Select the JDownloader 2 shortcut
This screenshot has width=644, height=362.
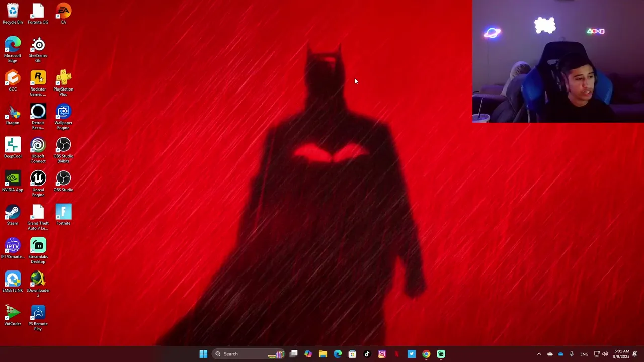tap(38, 284)
